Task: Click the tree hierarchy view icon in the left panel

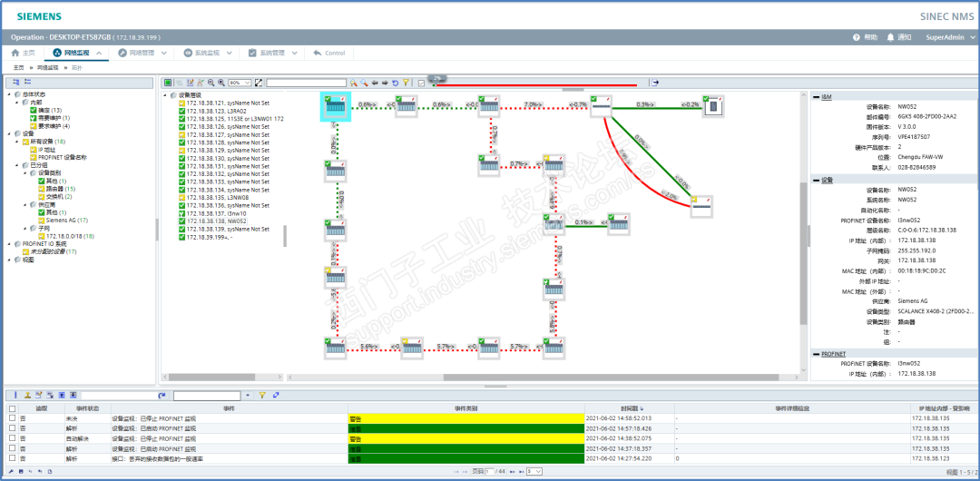Action: (x=16, y=82)
